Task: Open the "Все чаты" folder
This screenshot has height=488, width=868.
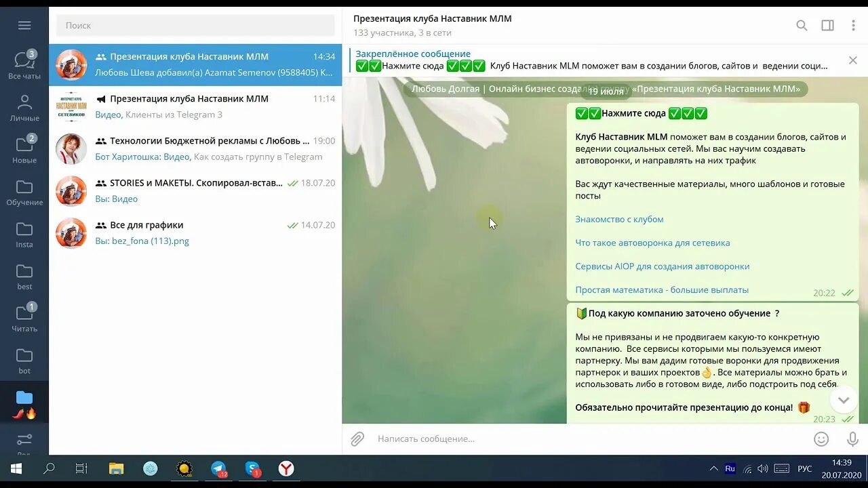Action: pos(24,65)
